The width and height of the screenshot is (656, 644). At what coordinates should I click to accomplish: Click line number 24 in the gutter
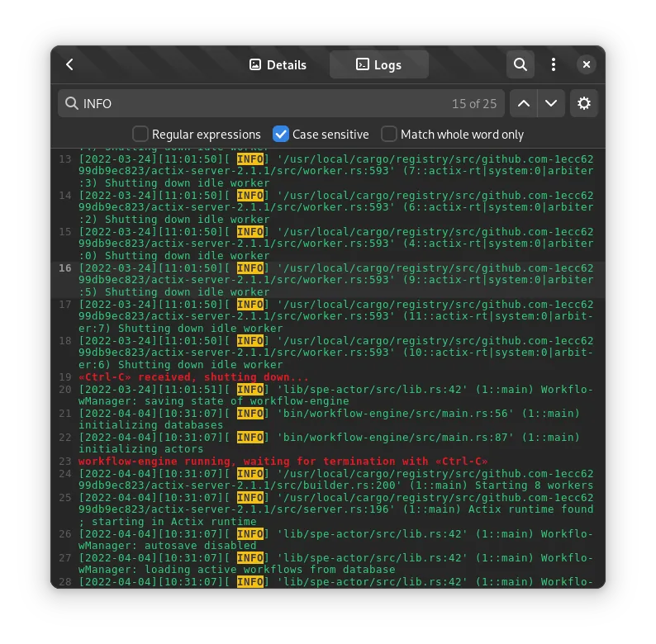coord(65,474)
